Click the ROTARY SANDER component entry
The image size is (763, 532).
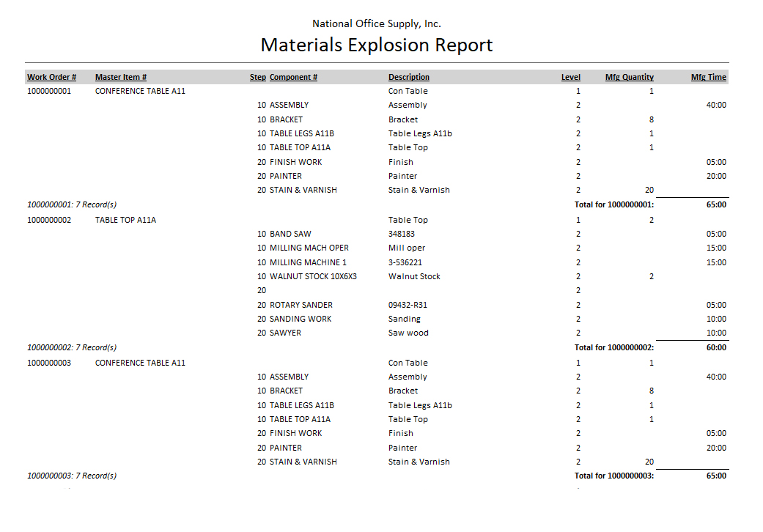(x=301, y=305)
